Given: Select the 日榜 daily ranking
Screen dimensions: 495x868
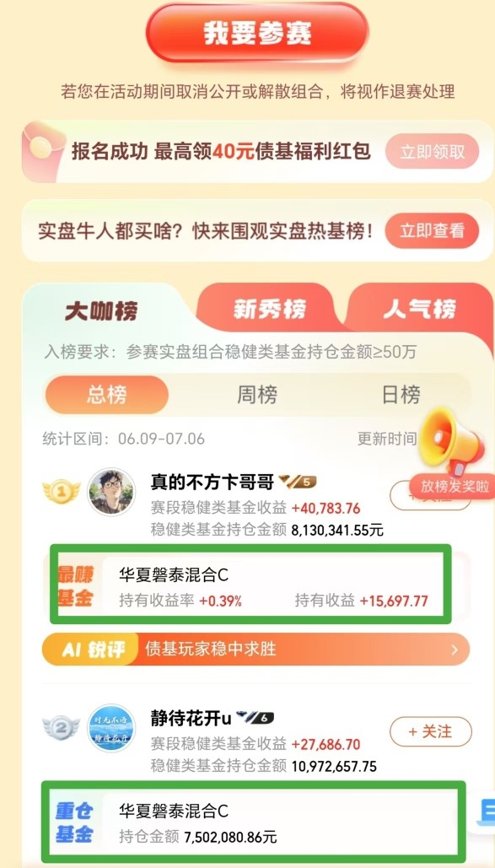Looking at the screenshot, I should tap(401, 396).
